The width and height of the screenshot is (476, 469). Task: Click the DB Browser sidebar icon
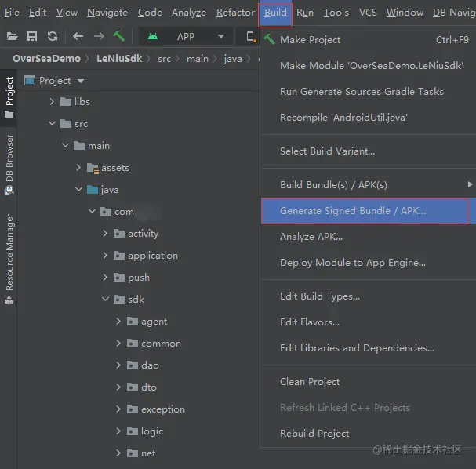(x=9, y=191)
